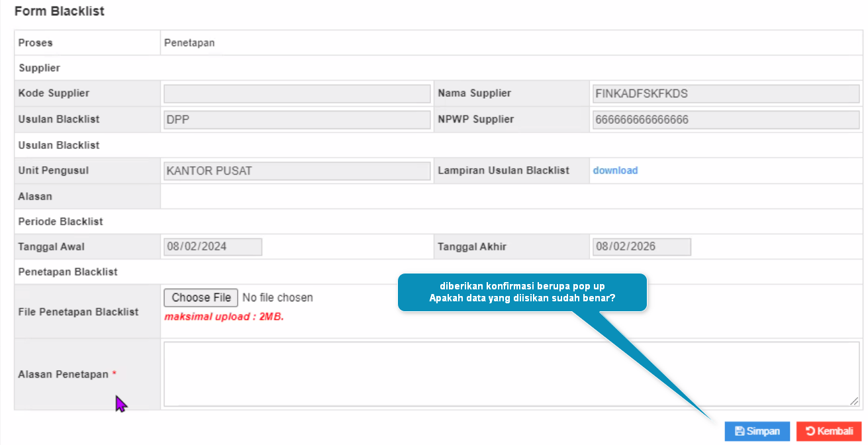Click the Usulan Blacklist field containing DPP
Viewport: 868px width, 445px height.
(x=297, y=119)
